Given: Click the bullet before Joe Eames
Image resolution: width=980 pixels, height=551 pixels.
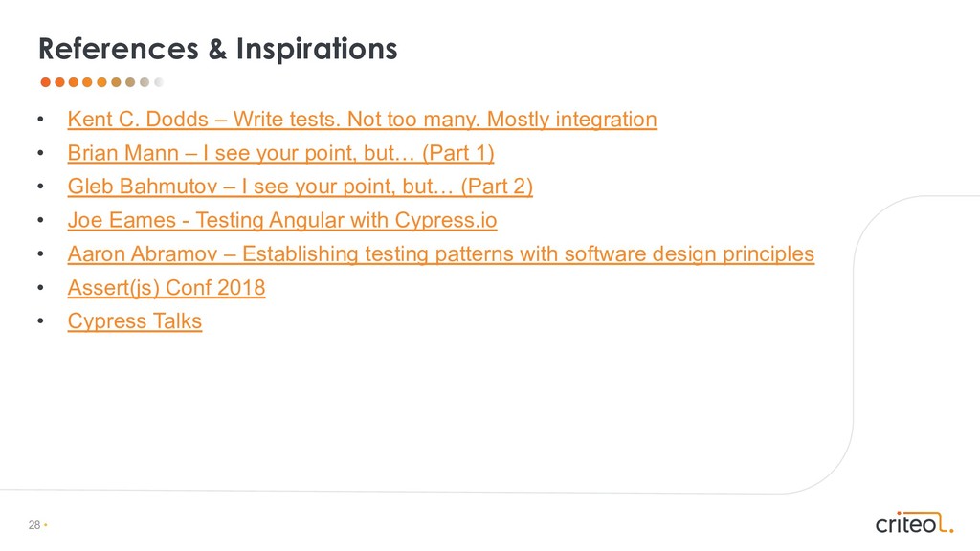Looking at the screenshot, I should pos(40,222).
